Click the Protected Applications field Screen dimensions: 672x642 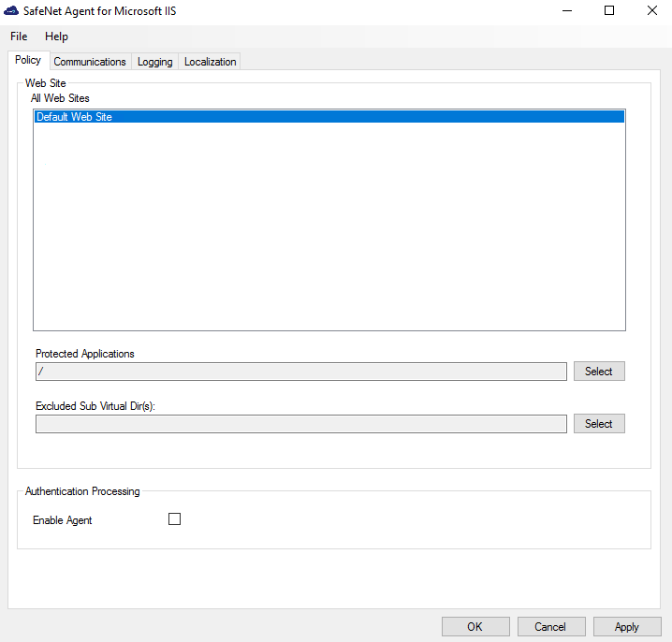point(300,372)
